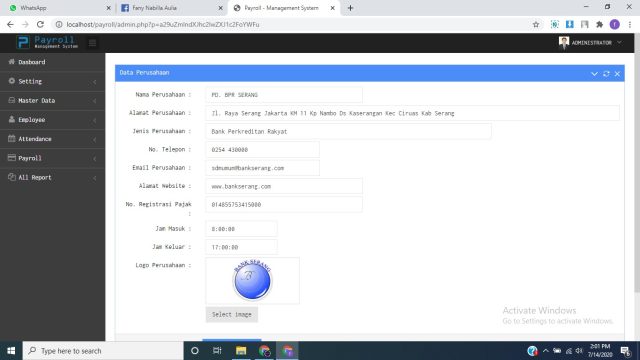Open the Attendance menu label

35,139
